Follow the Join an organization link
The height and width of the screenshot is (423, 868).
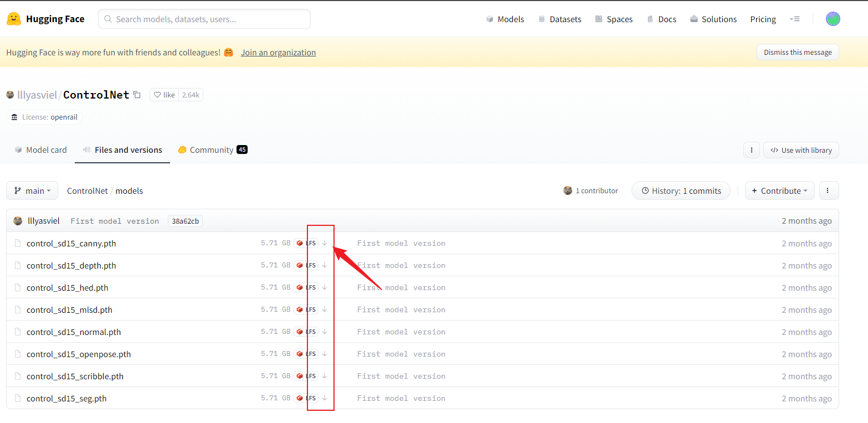click(x=278, y=53)
